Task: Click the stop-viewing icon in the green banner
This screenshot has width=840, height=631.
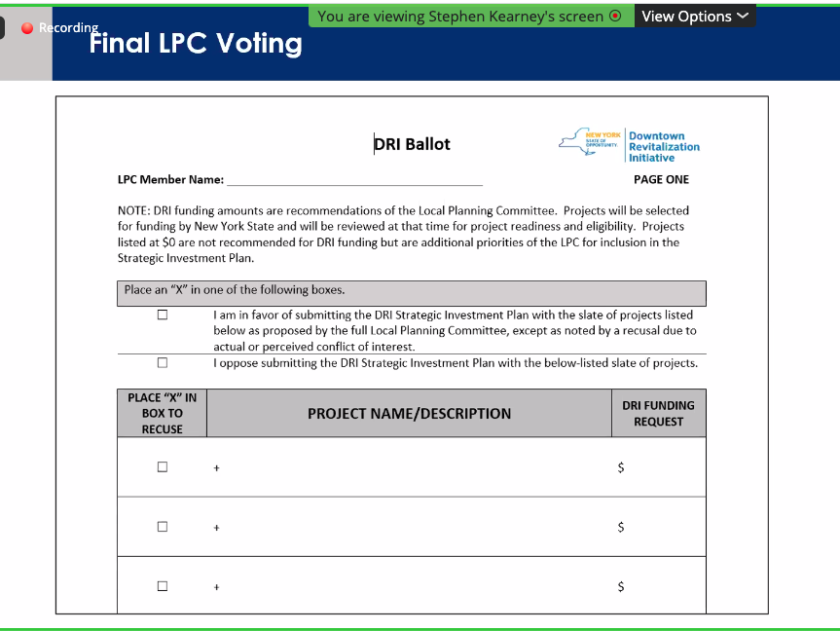Action: click(x=613, y=16)
